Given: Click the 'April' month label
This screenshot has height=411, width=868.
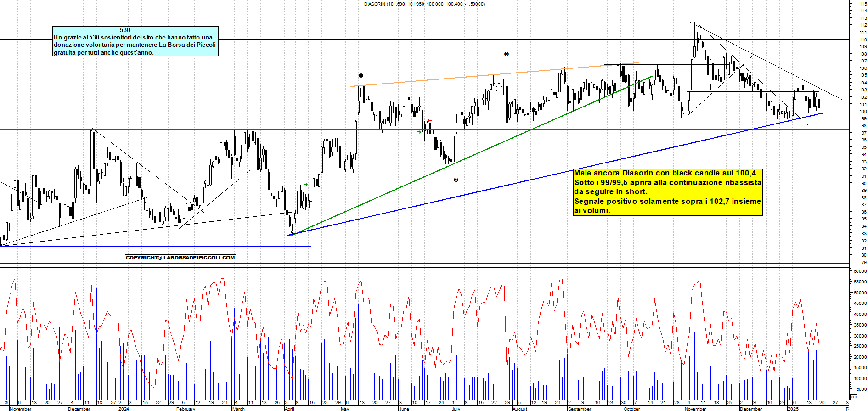Looking at the screenshot, I should click(289, 409).
